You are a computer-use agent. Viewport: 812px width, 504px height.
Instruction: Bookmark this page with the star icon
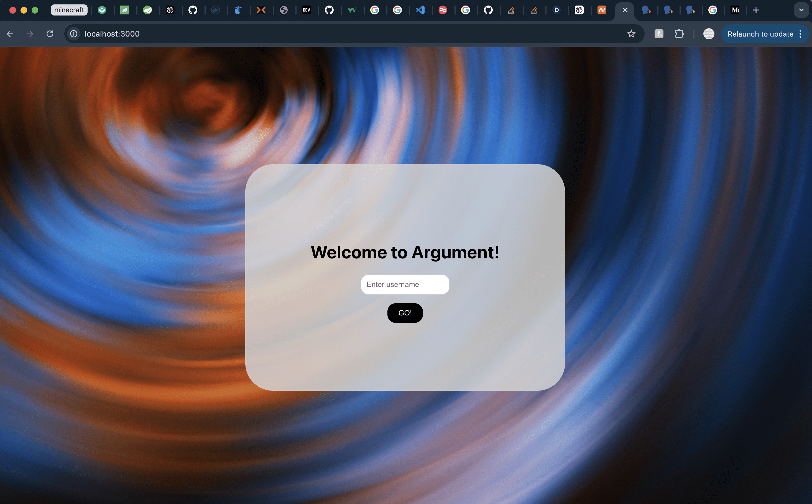pos(631,34)
